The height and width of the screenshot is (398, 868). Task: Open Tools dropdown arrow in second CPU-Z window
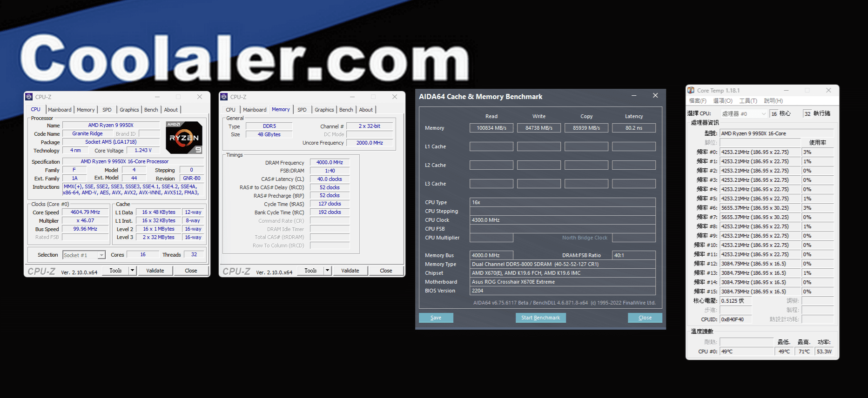coord(327,270)
